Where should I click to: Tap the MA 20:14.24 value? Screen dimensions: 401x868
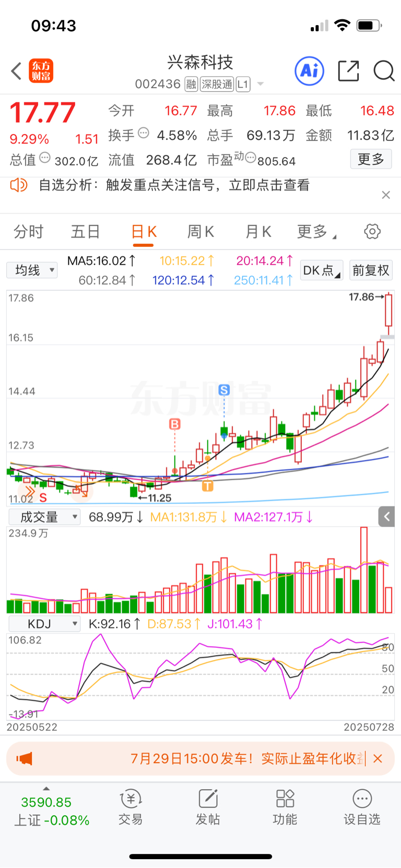[265, 260]
